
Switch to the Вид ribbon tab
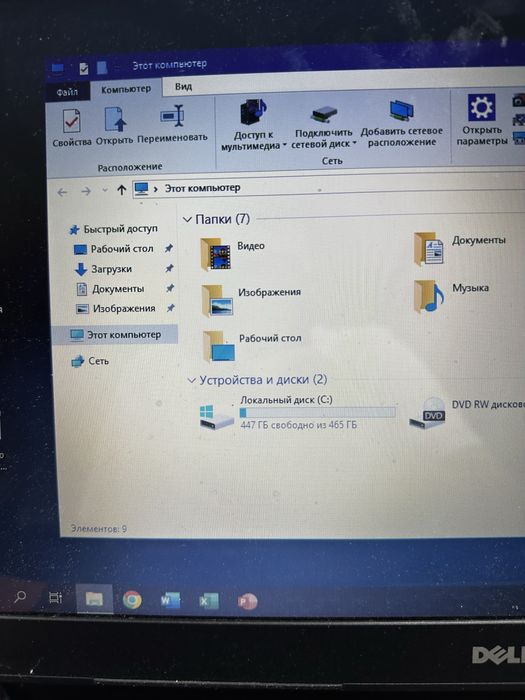pos(183,87)
